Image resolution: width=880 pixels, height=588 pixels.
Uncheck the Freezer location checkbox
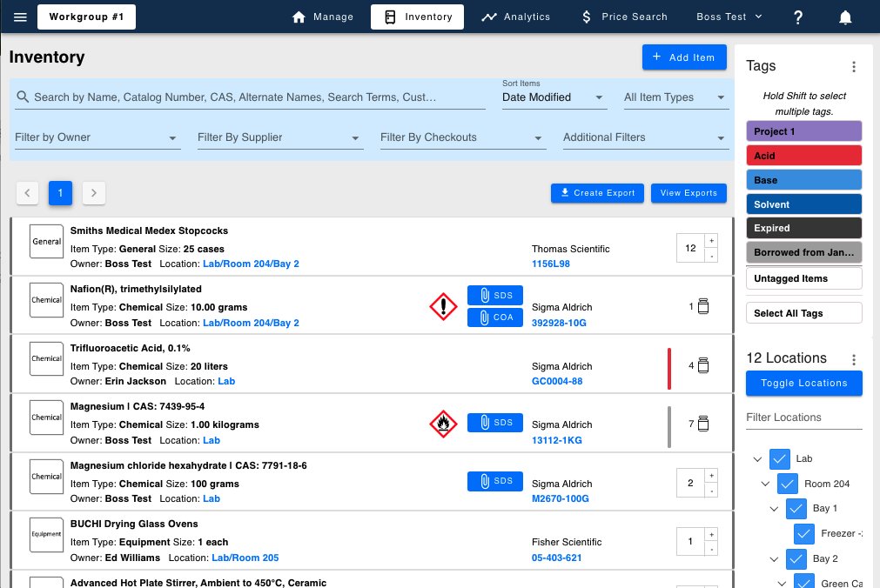(x=804, y=533)
